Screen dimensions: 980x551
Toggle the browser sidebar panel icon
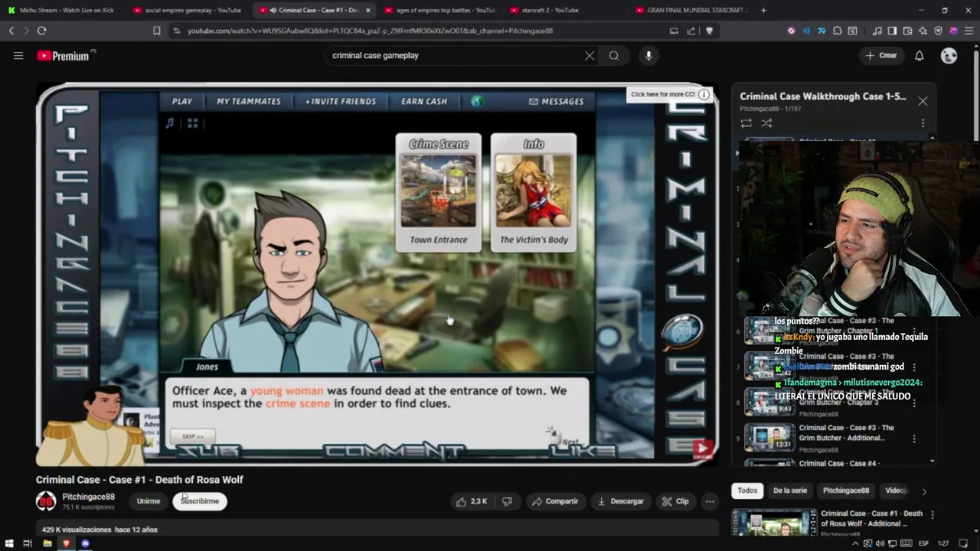point(892,31)
